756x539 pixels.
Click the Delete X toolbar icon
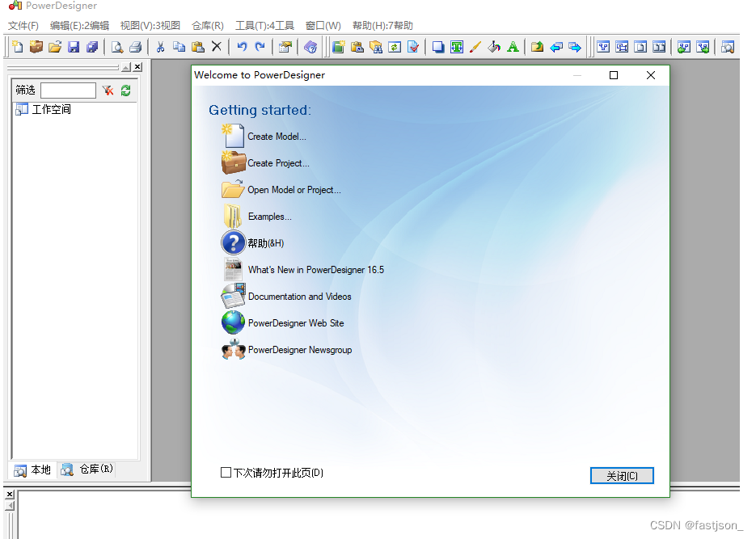(x=217, y=47)
